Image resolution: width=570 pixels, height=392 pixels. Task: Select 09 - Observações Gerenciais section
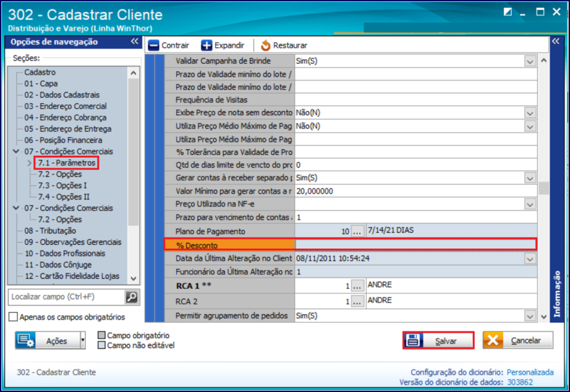point(73,242)
